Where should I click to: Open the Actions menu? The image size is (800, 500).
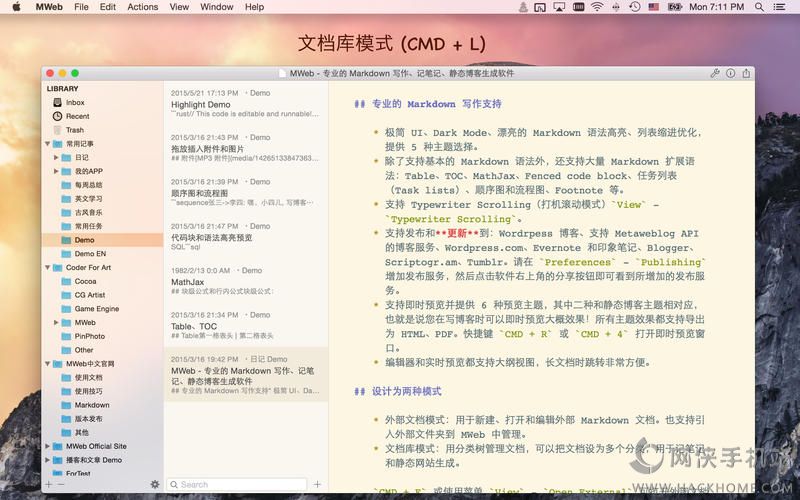142,7
